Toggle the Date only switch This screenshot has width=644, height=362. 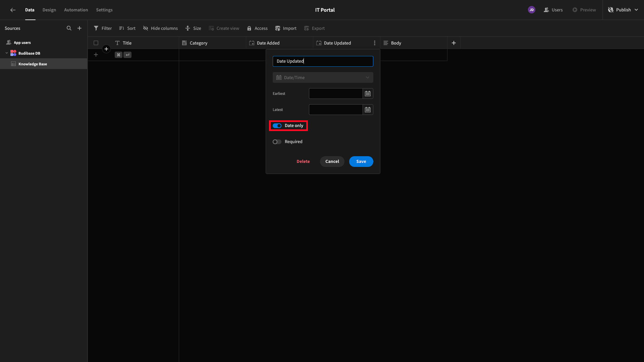point(277,126)
